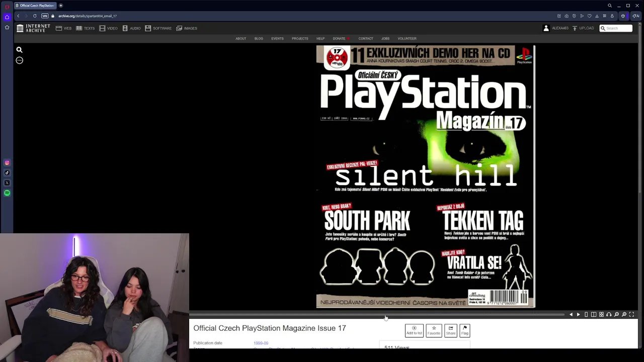Click the page navigation slider bar

(377, 315)
